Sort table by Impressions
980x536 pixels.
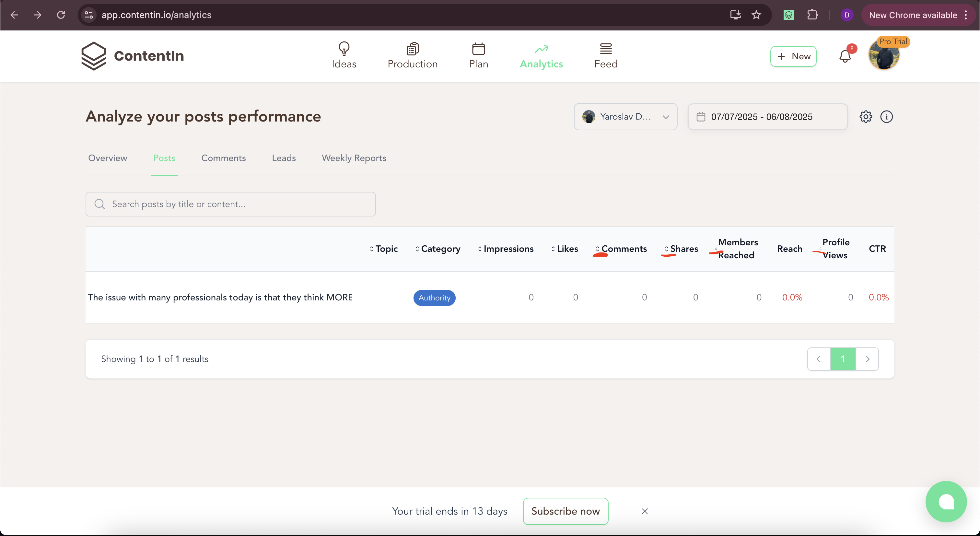pos(506,249)
